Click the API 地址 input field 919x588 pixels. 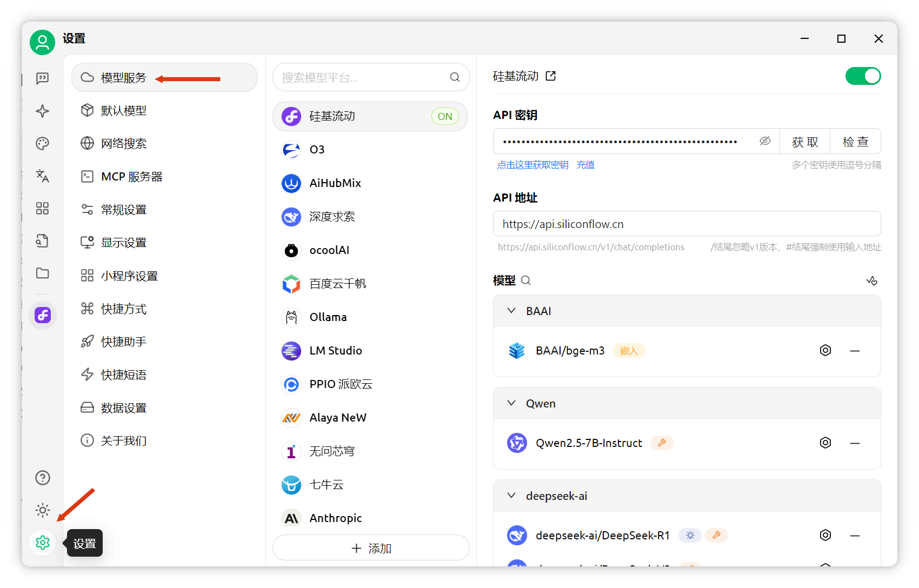[687, 224]
